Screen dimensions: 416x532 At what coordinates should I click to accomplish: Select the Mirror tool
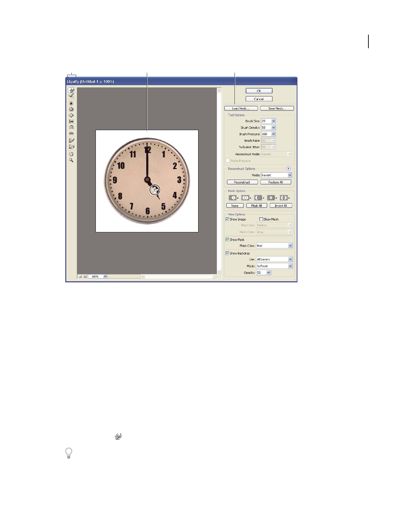(71, 127)
